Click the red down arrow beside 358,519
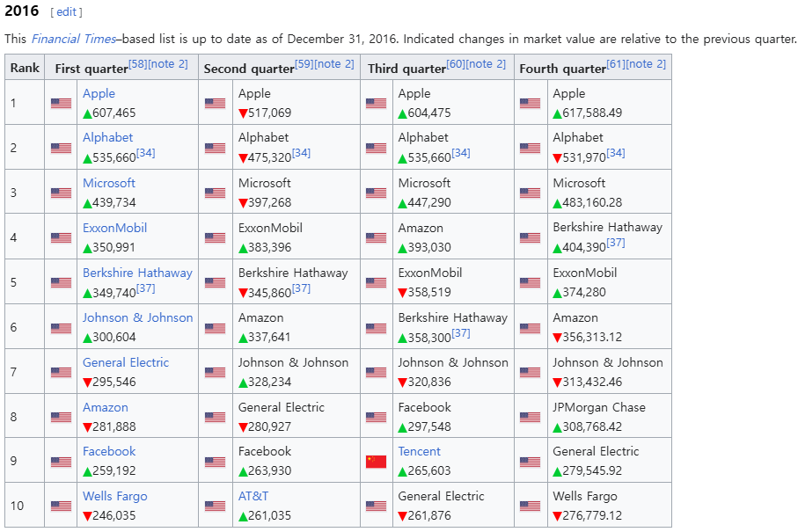This screenshot has width=798, height=532. click(x=403, y=293)
